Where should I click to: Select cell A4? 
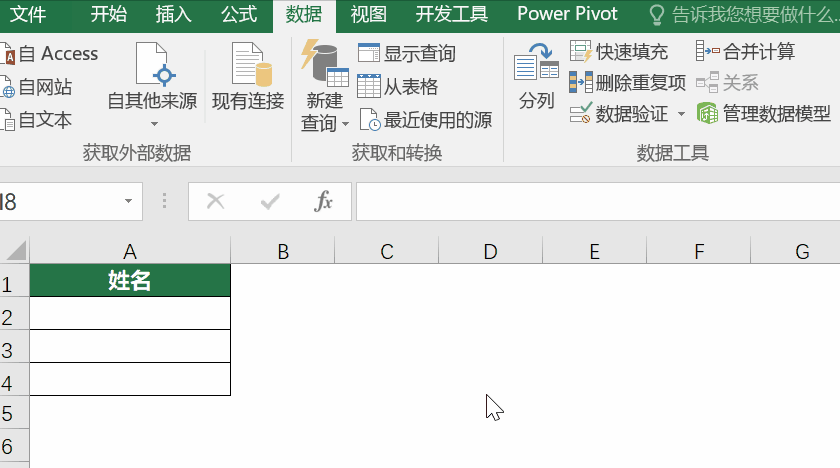point(130,379)
